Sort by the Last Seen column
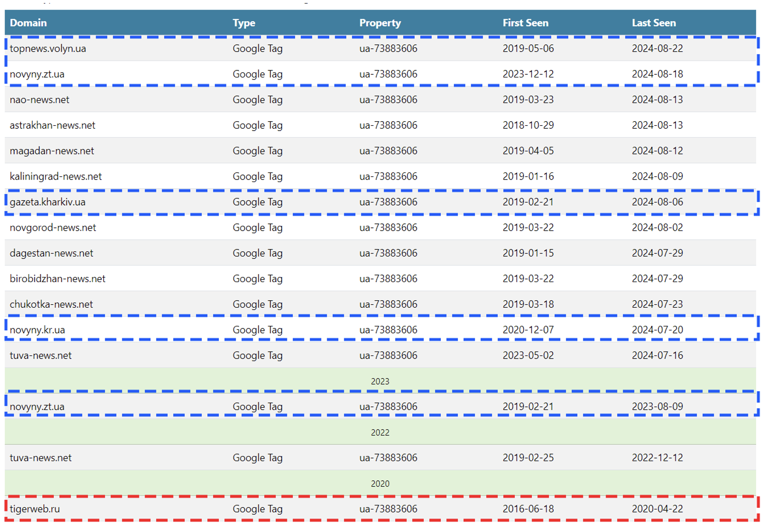 pyautogui.click(x=654, y=23)
